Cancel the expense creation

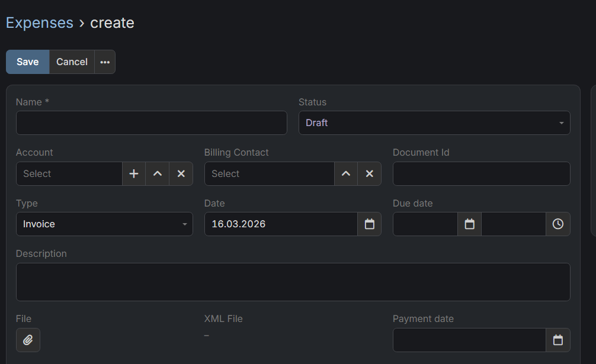point(71,62)
